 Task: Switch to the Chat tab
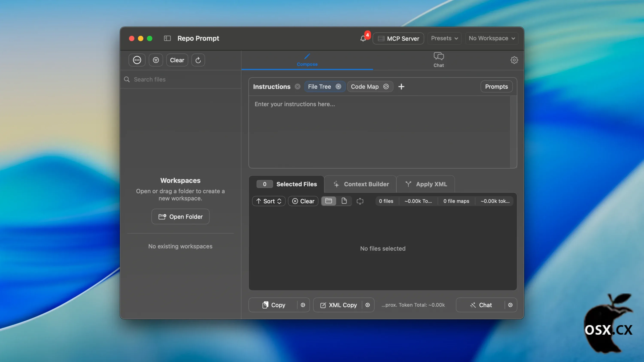(x=439, y=60)
